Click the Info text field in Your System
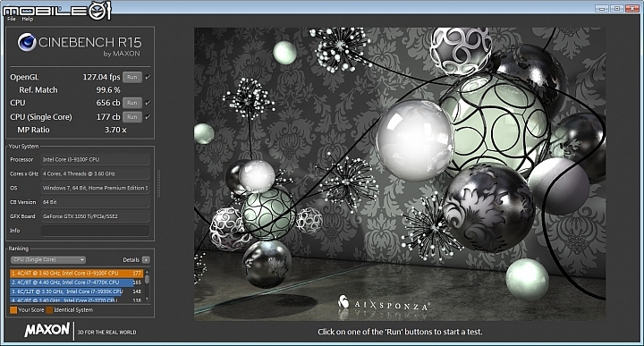This screenshot has height=346, width=644. tap(96, 231)
